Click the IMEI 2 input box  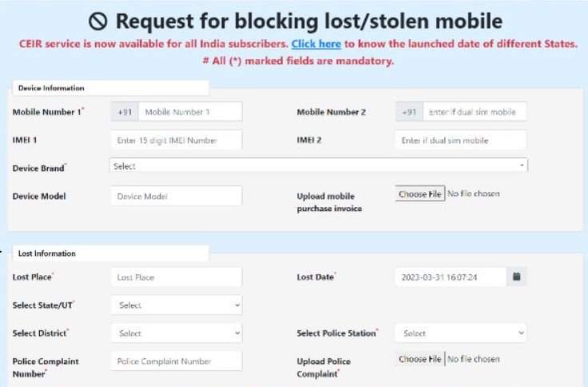460,140
